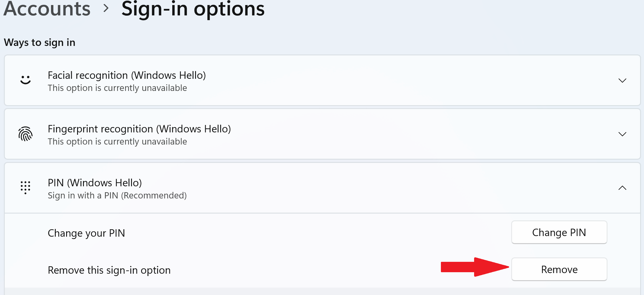Click the "Sign in with a PIN (Recommended)" text

pyautogui.click(x=117, y=195)
